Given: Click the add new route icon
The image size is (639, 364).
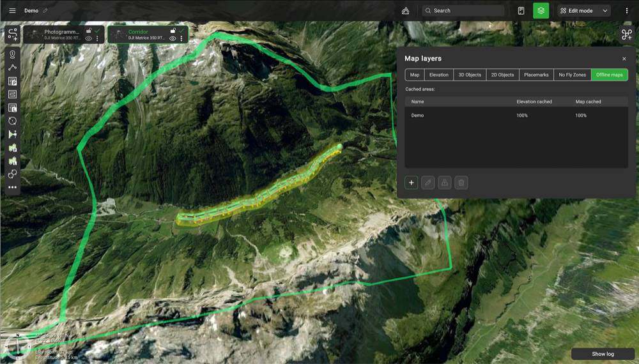Looking at the screenshot, I should pyautogui.click(x=12, y=34).
